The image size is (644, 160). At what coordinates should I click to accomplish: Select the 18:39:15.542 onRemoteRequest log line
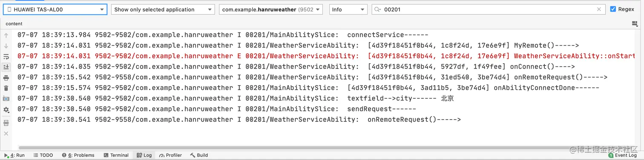click(x=312, y=77)
